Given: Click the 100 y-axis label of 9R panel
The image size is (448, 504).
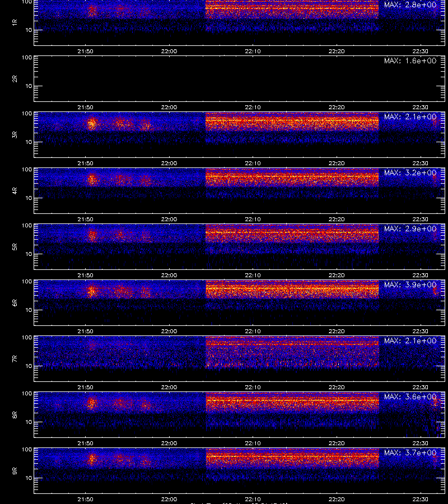Looking at the screenshot, I should [27, 450].
